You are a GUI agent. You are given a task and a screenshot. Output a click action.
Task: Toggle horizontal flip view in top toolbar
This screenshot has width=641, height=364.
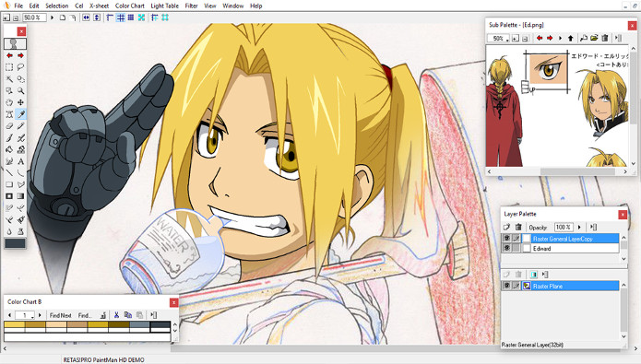[86, 18]
